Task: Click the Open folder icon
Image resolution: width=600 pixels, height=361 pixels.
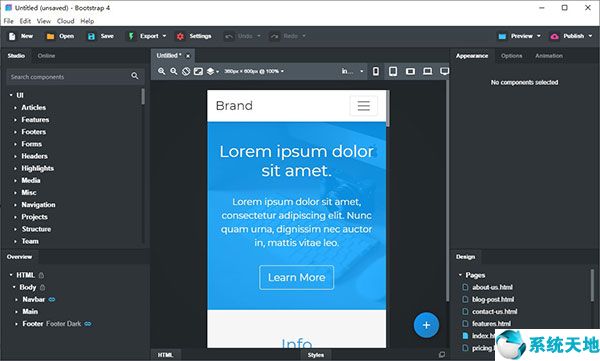Action: pos(50,36)
